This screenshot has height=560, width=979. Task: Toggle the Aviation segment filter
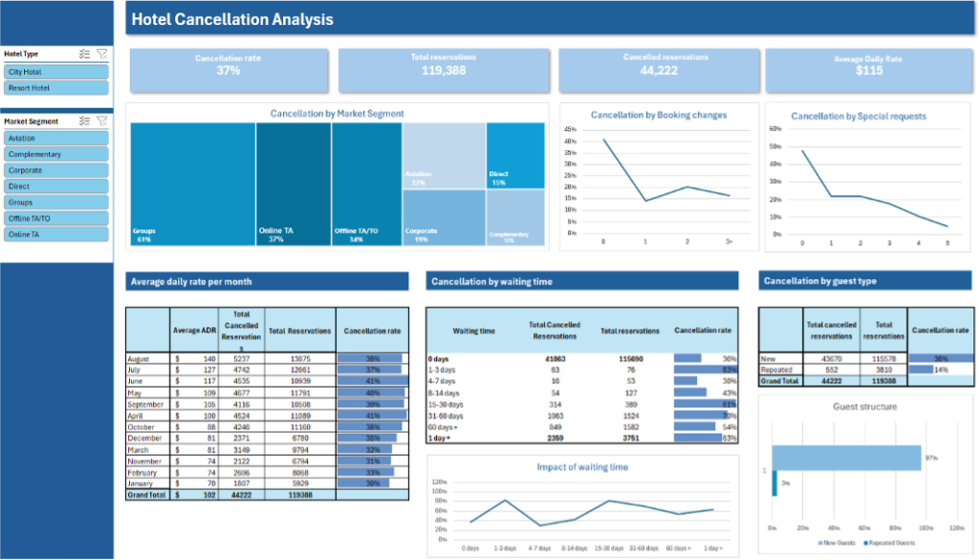[54, 138]
